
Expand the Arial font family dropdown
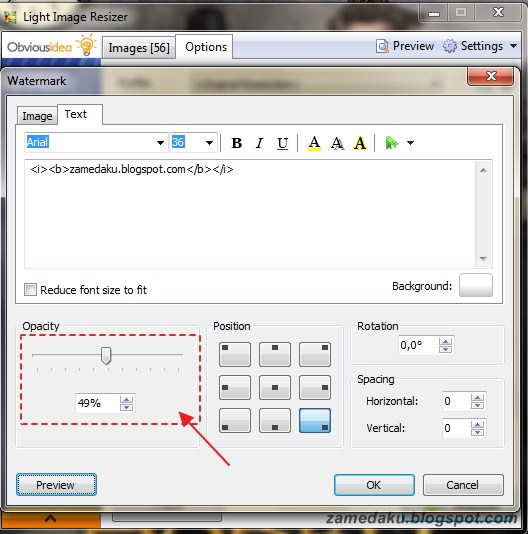160,142
